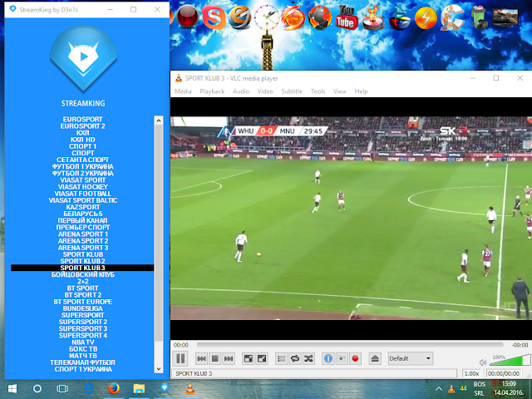Adjust the VLC volume slider
This screenshot has width=532, height=399.
pos(510,360)
